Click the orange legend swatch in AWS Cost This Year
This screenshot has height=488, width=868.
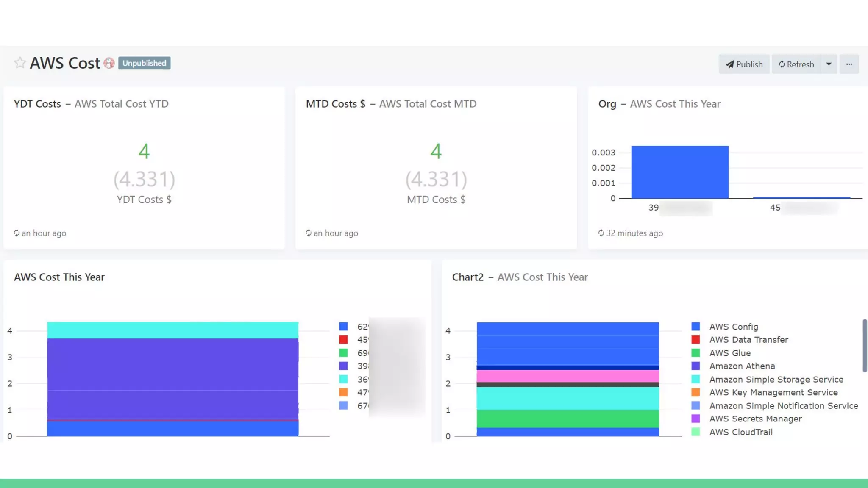tap(343, 392)
